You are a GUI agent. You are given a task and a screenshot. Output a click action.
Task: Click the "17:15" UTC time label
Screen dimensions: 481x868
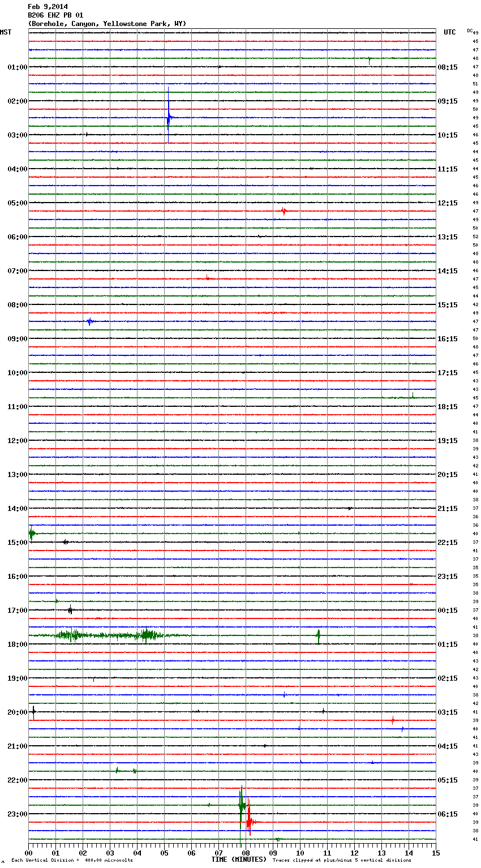(x=448, y=373)
